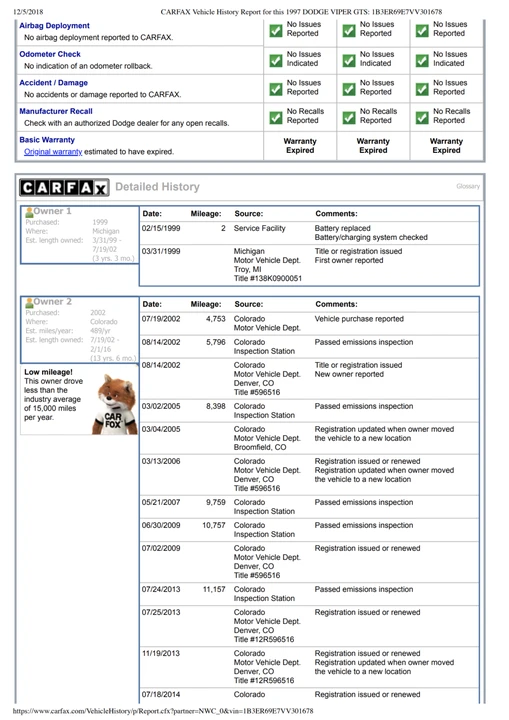Select the 03/02/2005 date entry
The width and height of the screenshot is (509, 720).
click(x=161, y=406)
